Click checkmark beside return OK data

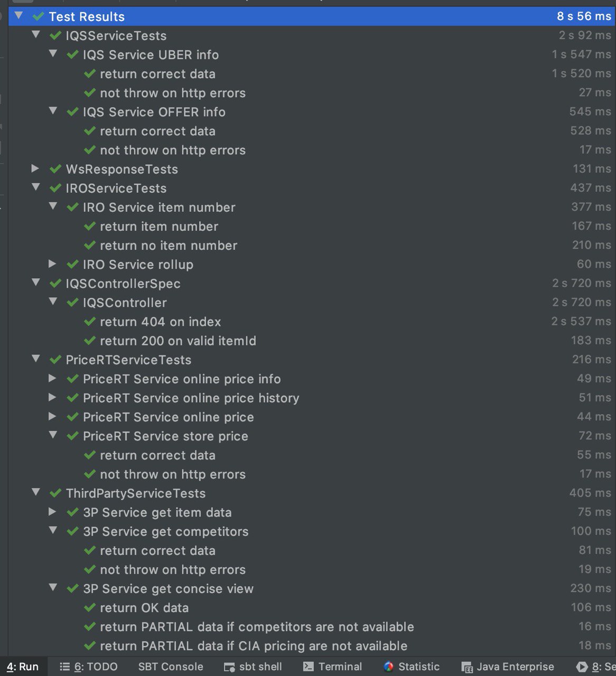(90, 607)
